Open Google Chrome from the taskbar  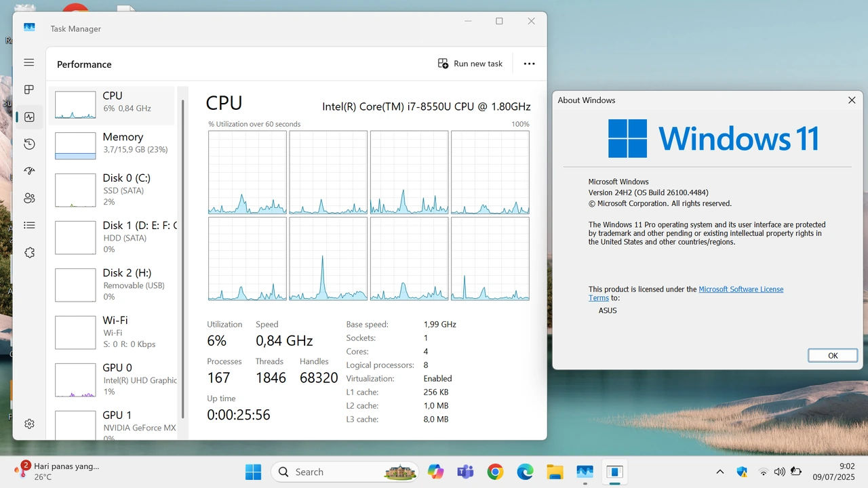pyautogui.click(x=495, y=472)
